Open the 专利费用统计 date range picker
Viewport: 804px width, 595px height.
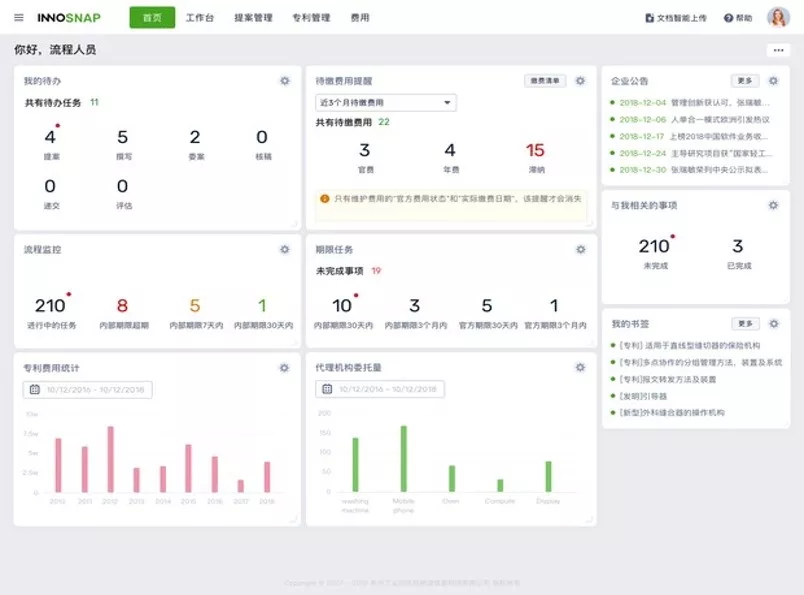tap(87, 389)
